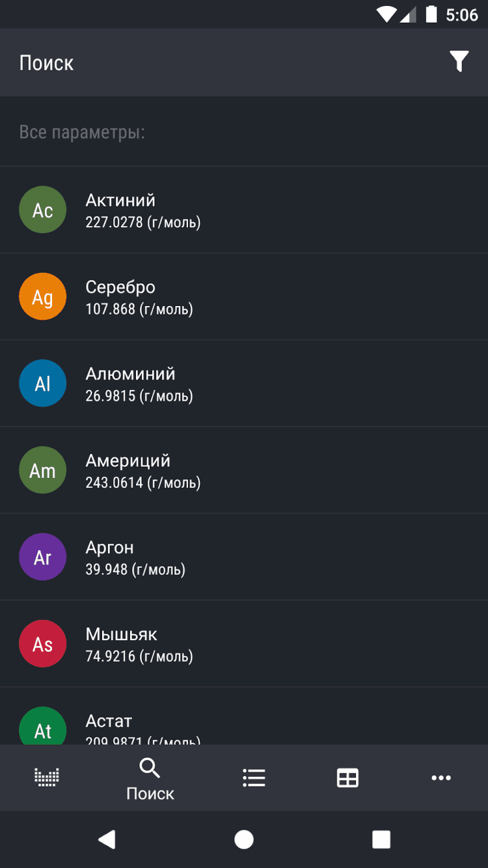Viewport: 488px width, 868px height.
Task: Tap the purple Ar element icon
Action: pyautogui.click(x=43, y=557)
